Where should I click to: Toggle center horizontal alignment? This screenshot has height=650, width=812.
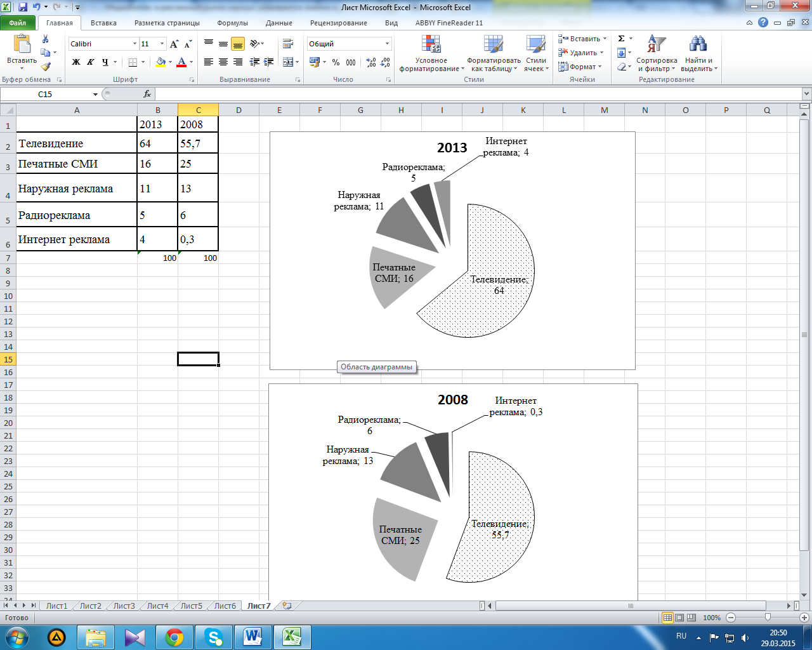(x=223, y=62)
